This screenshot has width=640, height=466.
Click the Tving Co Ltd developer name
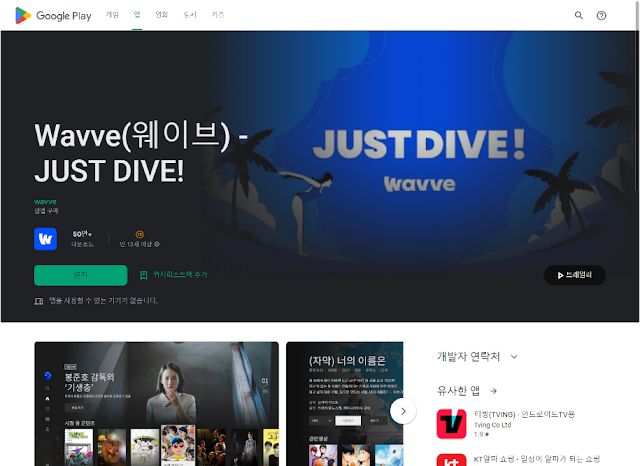[493, 425]
